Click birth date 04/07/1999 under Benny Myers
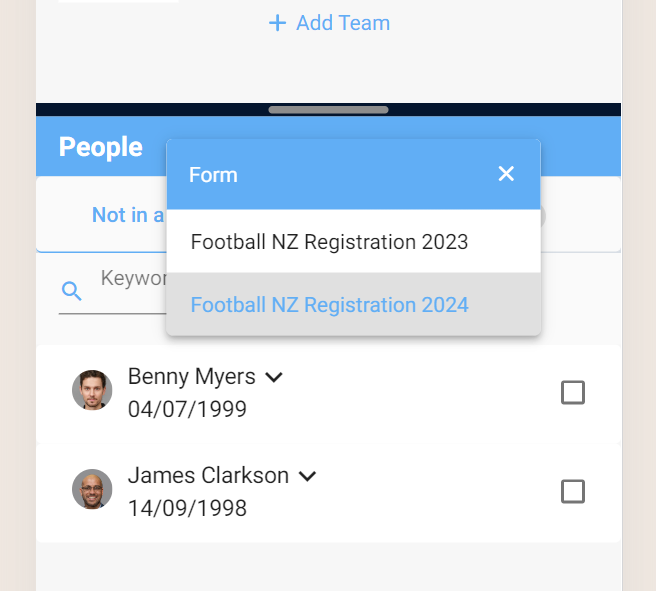Viewport: 656px width, 591px height. click(187, 409)
